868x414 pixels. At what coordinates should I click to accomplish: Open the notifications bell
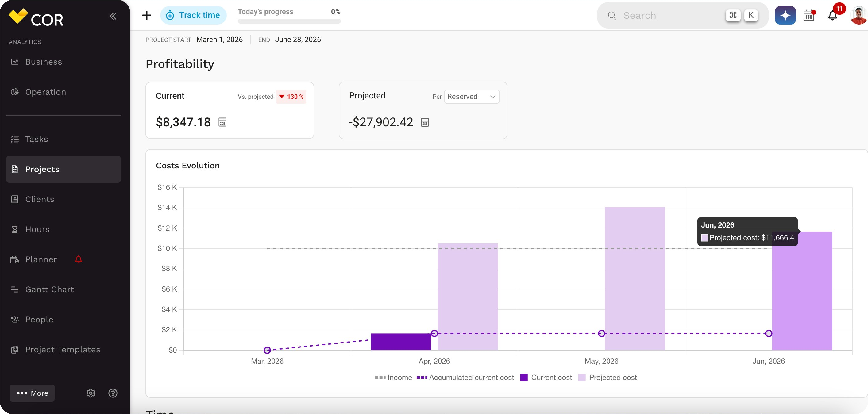point(833,16)
